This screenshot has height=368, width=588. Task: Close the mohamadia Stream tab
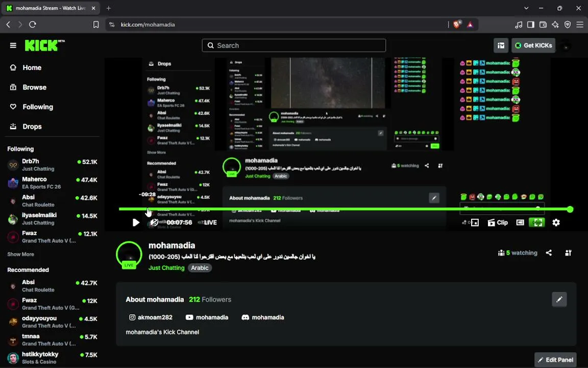(x=93, y=8)
